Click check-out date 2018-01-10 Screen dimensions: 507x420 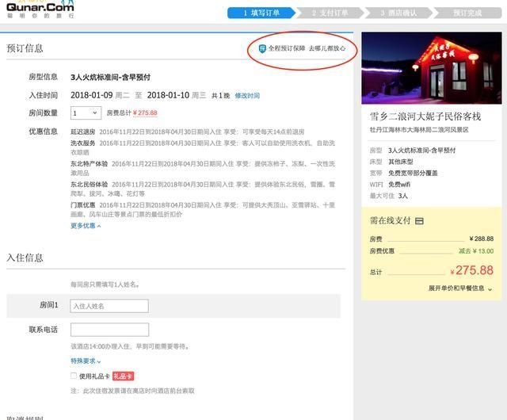[x=168, y=95]
